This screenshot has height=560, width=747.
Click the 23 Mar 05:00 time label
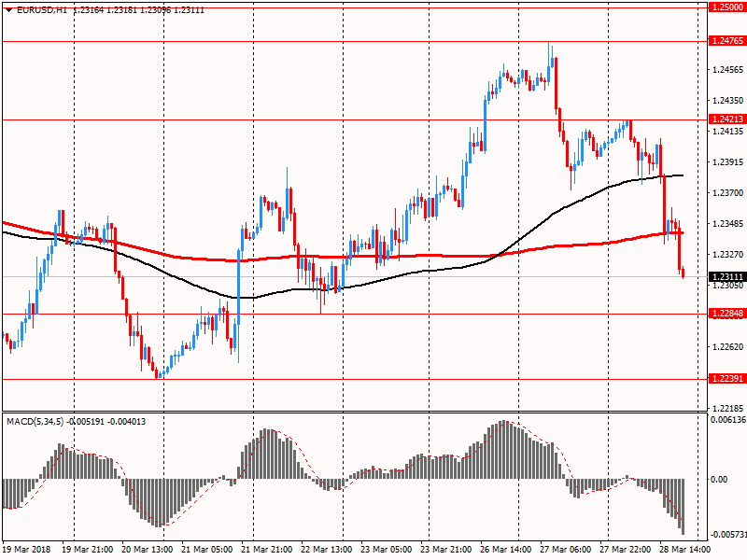point(385,550)
